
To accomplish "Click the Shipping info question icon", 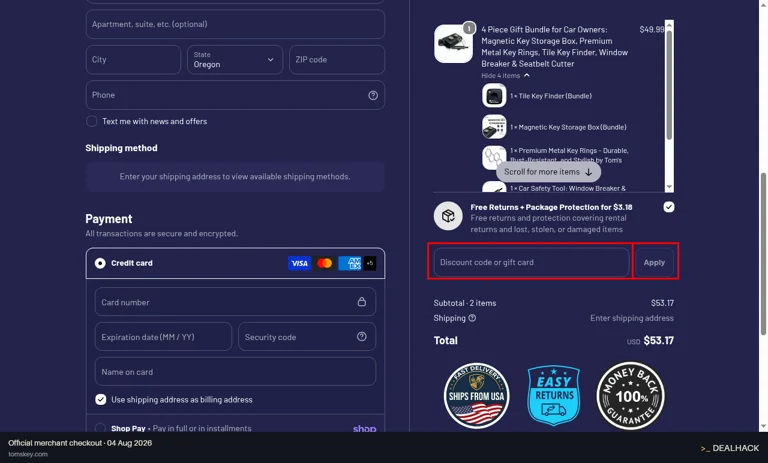I will pos(472,318).
